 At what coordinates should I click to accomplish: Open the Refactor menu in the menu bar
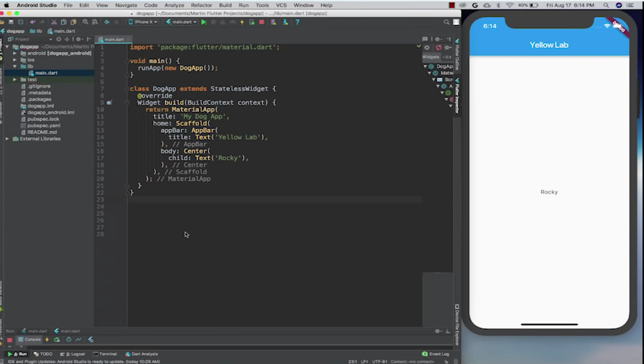(x=202, y=5)
